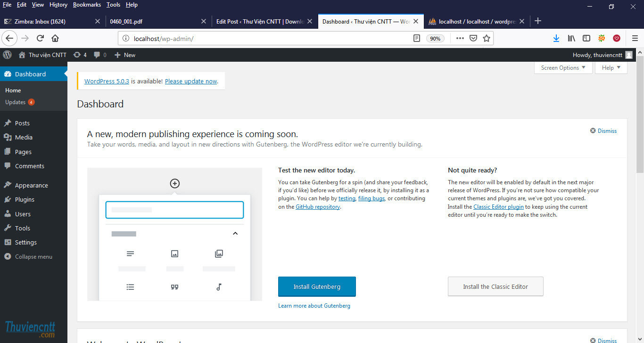The width and height of the screenshot is (644, 343).
Task: Open the Edit menu
Action: [22, 5]
